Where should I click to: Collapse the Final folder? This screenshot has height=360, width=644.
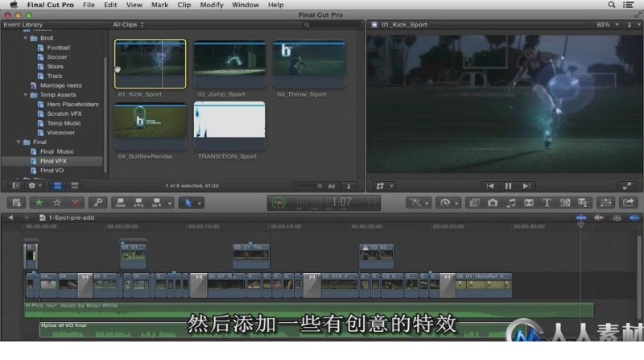(x=19, y=142)
